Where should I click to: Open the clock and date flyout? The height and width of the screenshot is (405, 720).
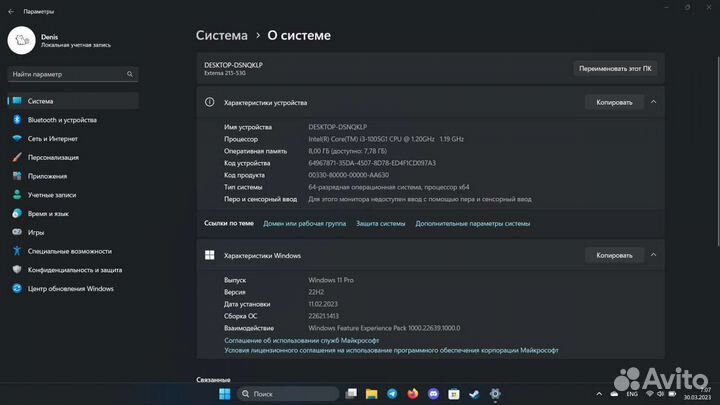(698, 394)
